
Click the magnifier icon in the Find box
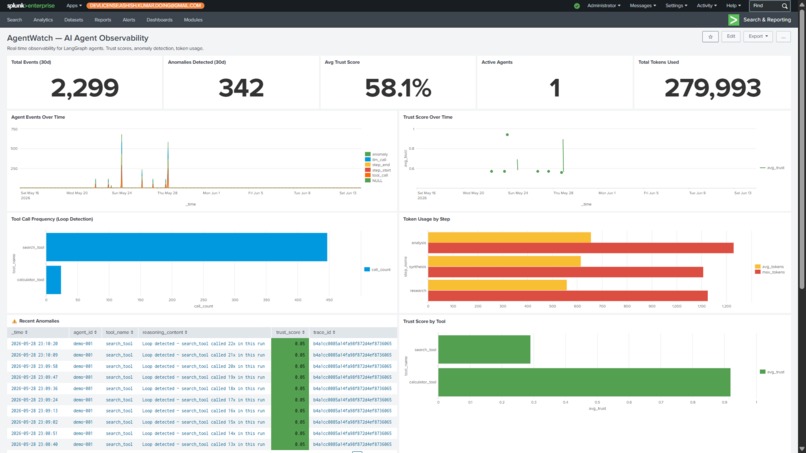(784, 6)
